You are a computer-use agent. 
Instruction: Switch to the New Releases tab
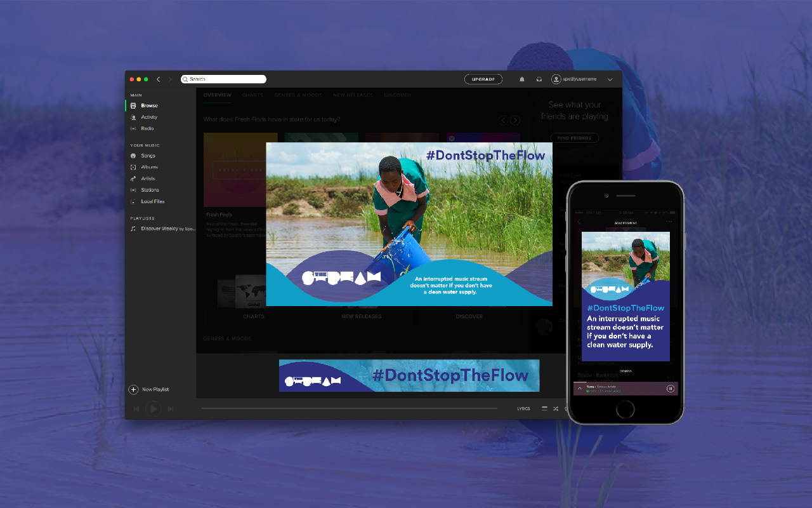(353, 95)
